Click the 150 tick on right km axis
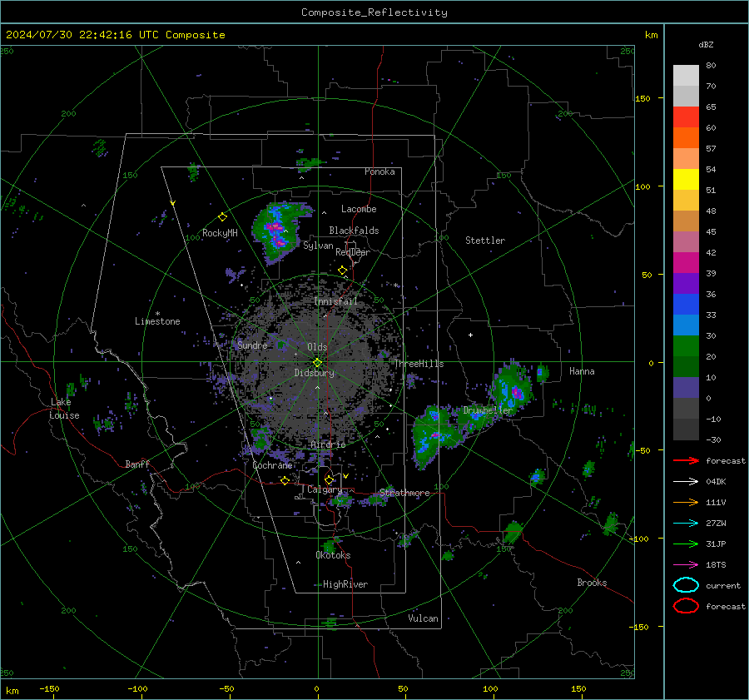Screen dimensions: 749x700 click(x=642, y=98)
